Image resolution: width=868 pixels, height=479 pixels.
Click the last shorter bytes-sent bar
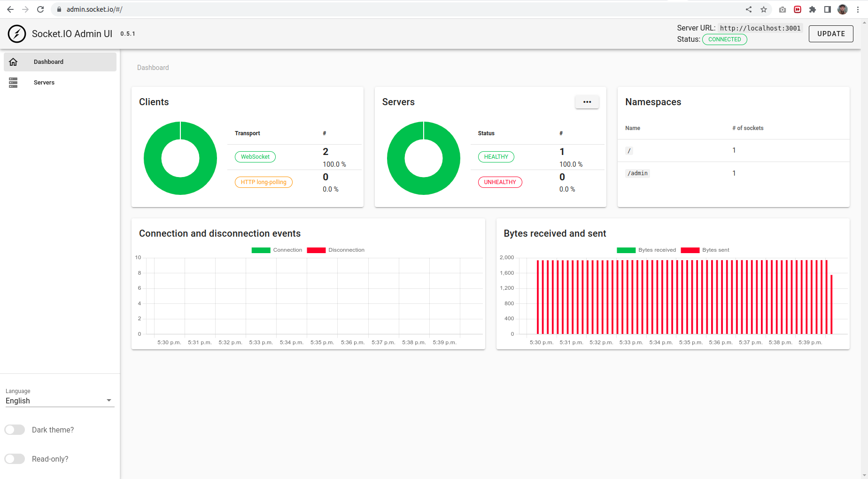point(832,304)
